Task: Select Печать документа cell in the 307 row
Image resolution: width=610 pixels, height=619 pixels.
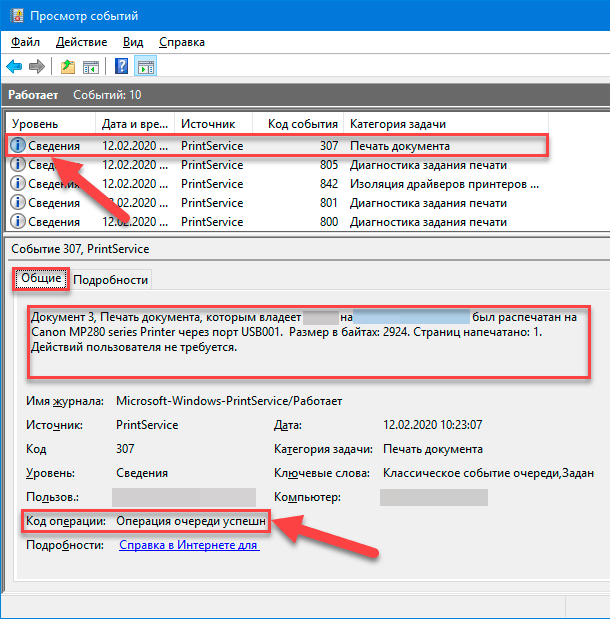Action: (x=400, y=146)
